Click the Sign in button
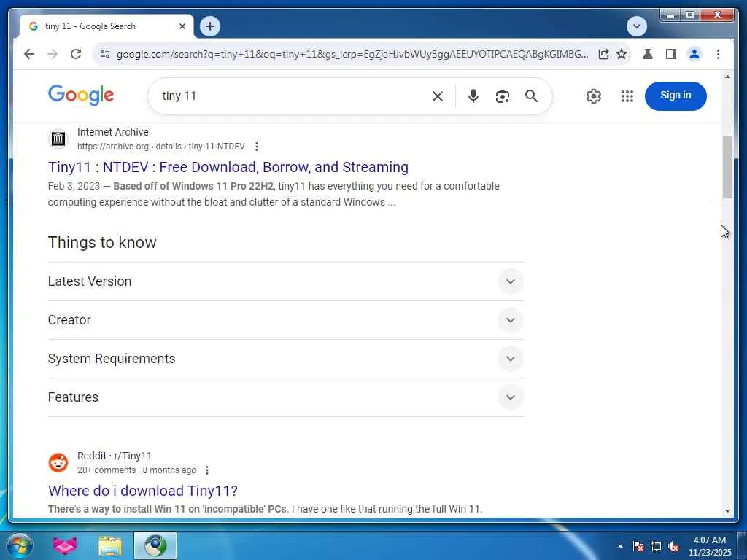This screenshot has height=560, width=747. (676, 96)
